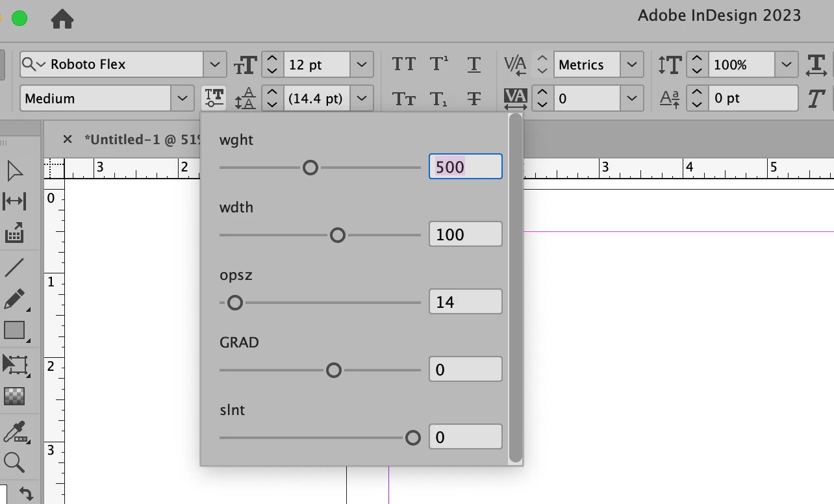Switch to the Untitled-1 document tab
Image resolution: width=834 pixels, height=504 pixels.
[142, 139]
